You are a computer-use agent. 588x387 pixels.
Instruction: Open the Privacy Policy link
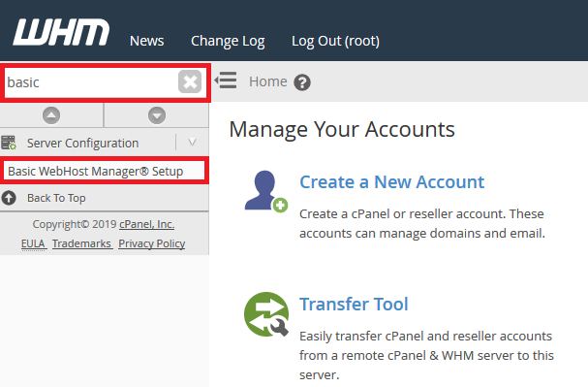pyautogui.click(x=151, y=243)
